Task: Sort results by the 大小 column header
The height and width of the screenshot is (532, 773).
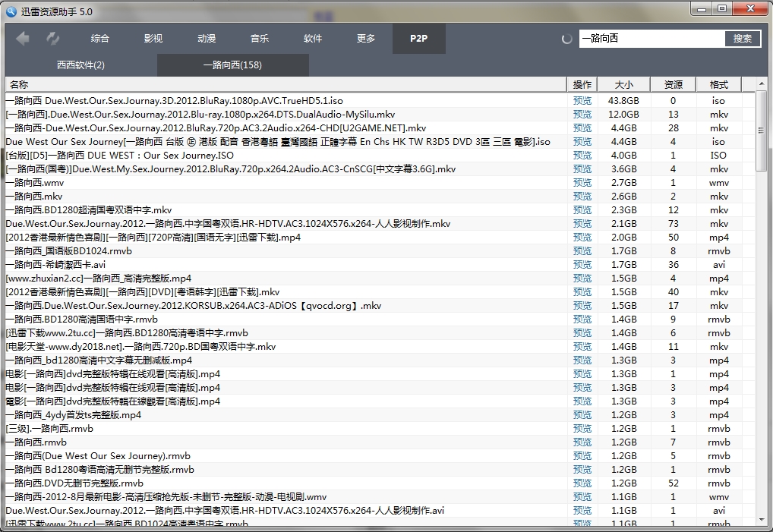Action: coord(623,84)
